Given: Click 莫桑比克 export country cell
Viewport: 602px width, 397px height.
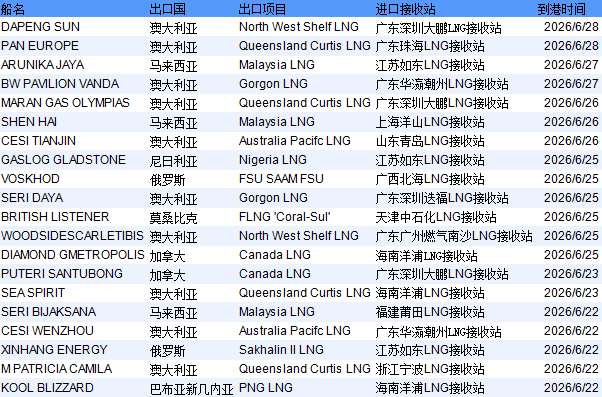Looking at the screenshot, I should pos(174,218).
